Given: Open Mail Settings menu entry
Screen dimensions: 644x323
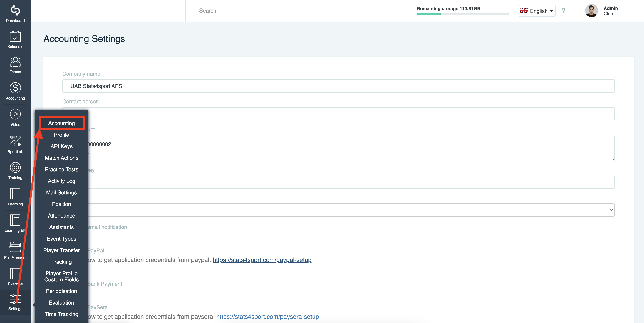Looking at the screenshot, I should [x=62, y=192].
